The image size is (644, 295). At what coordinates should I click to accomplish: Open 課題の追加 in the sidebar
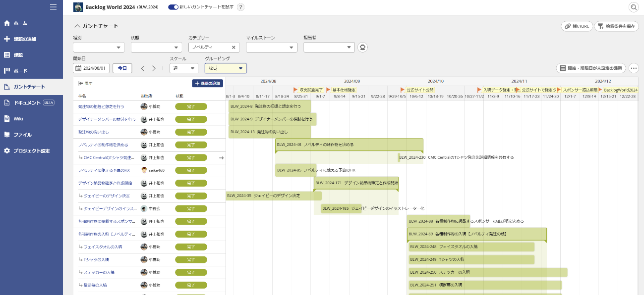[x=31, y=39]
